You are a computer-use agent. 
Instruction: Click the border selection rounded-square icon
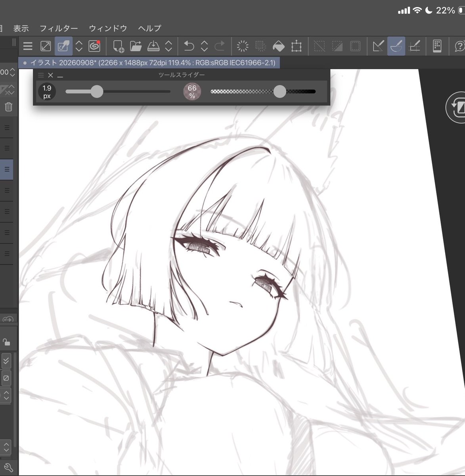tap(355, 46)
